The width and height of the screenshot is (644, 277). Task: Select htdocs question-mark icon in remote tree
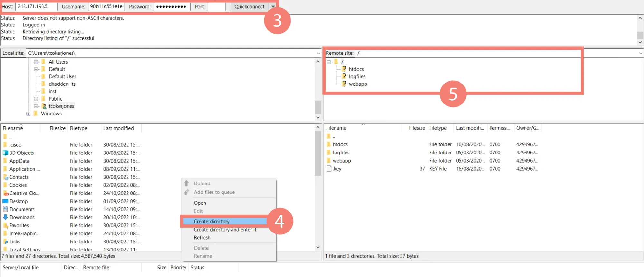pyautogui.click(x=344, y=69)
